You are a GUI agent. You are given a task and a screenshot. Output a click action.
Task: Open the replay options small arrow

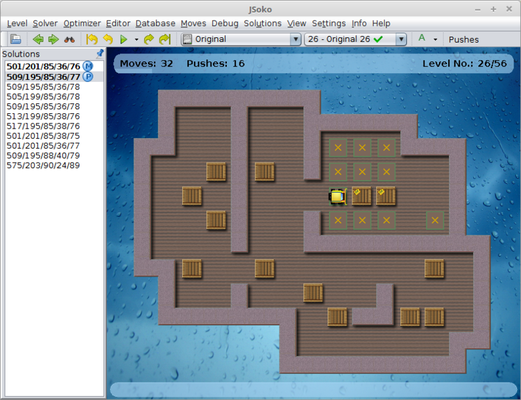[136, 39]
